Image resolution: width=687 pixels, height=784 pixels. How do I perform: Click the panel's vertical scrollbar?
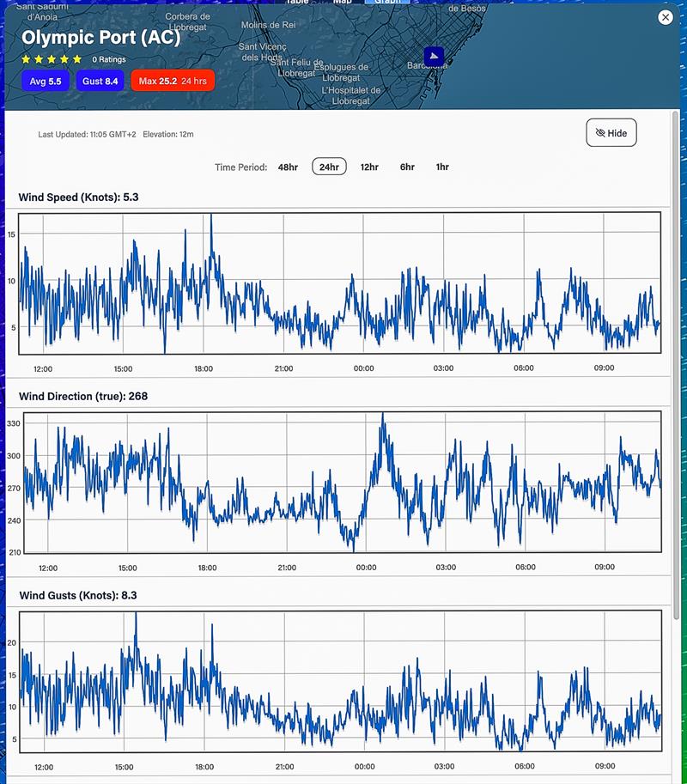pos(676,365)
